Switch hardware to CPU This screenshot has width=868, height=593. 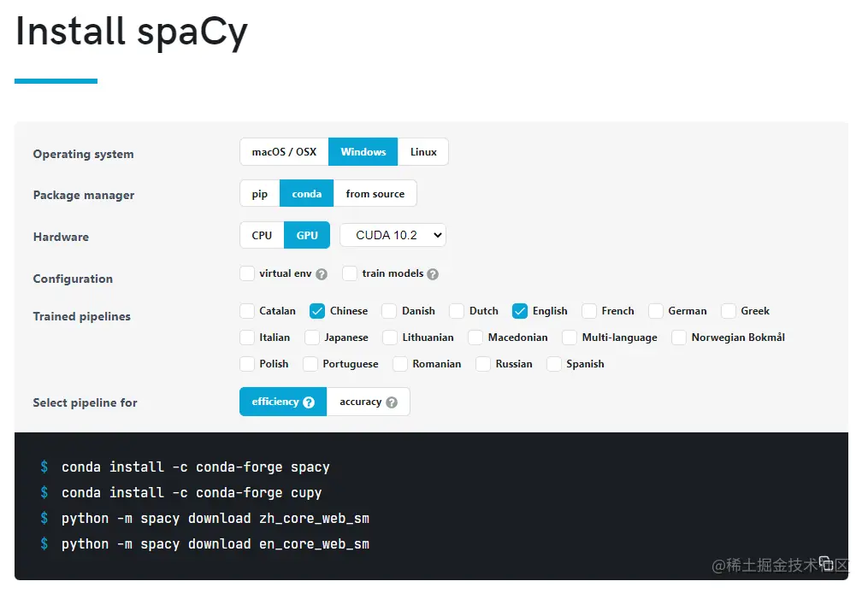[262, 235]
